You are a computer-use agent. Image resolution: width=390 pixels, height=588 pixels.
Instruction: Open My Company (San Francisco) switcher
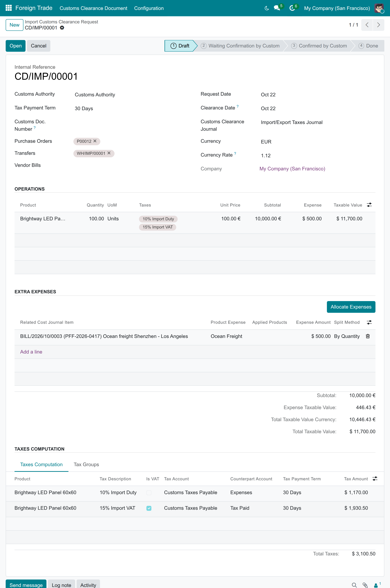pos(337,8)
